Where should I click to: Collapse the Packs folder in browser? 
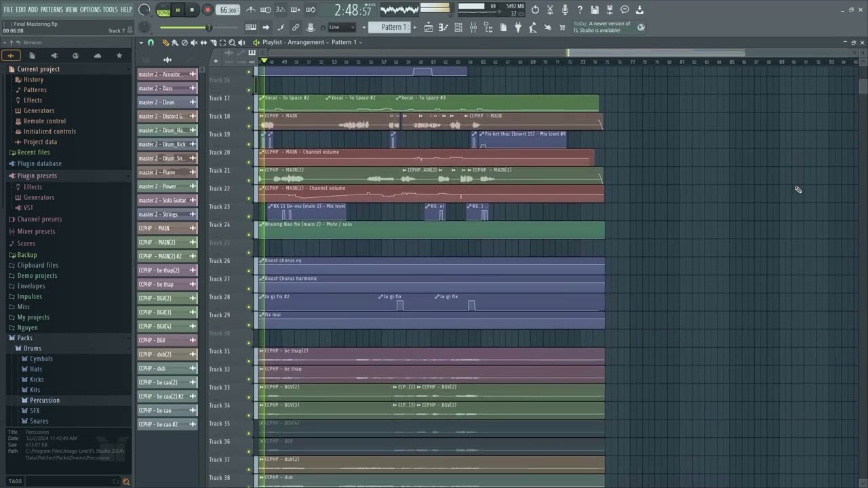[24, 338]
